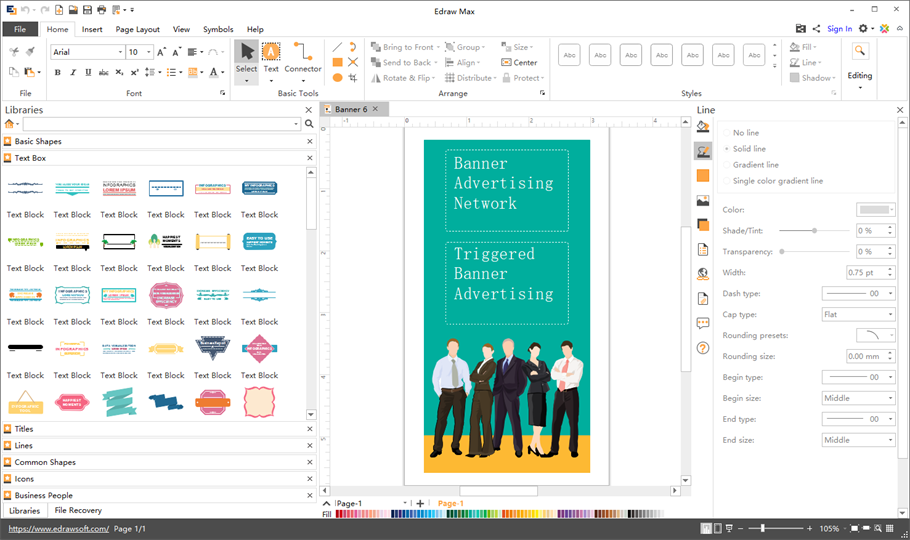Expand the Business People library section
This screenshot has height=540, width=910.
pyautogui.click(x=43, y=495)
